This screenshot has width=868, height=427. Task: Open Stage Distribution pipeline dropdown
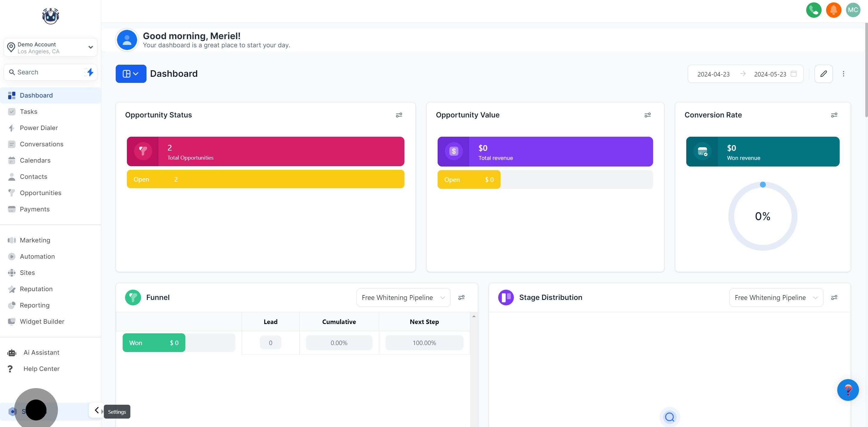(x=776, y=297)
